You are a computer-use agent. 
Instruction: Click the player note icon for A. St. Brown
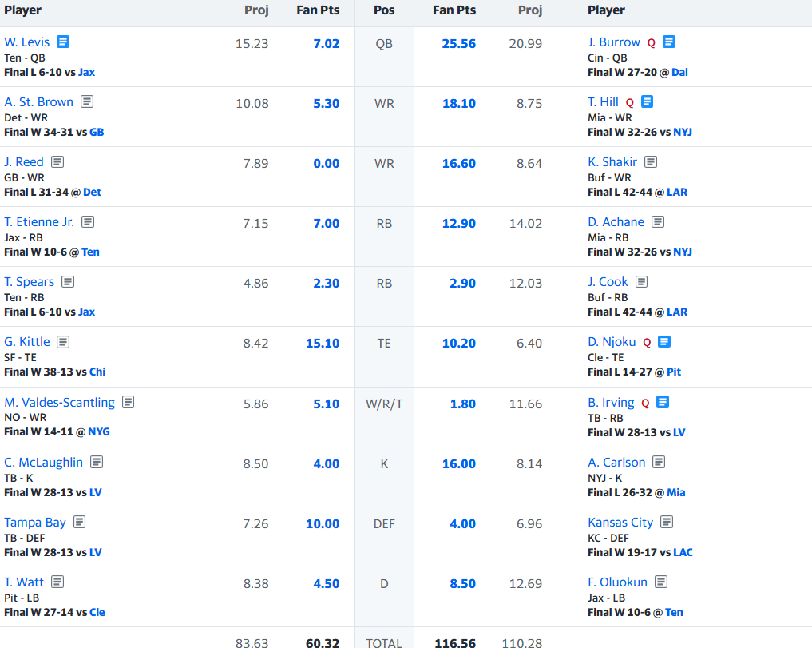pyautogui.click(x=87, y=101)
